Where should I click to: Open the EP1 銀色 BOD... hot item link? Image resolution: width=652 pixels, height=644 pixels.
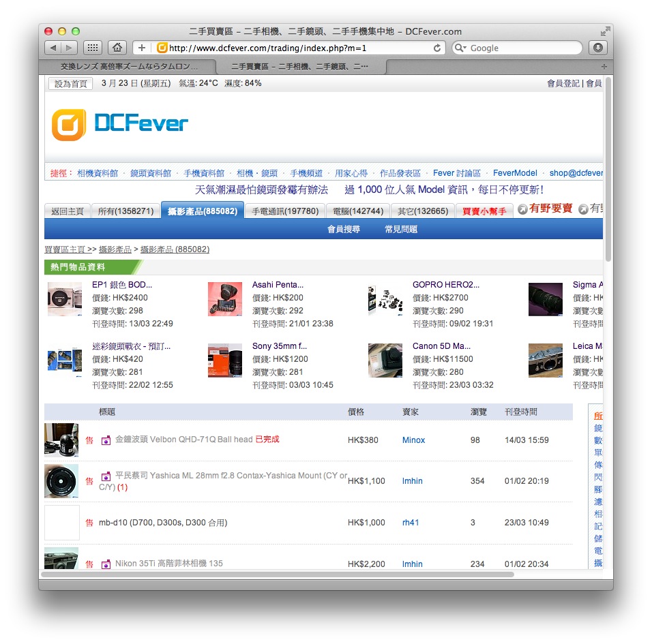122,285
